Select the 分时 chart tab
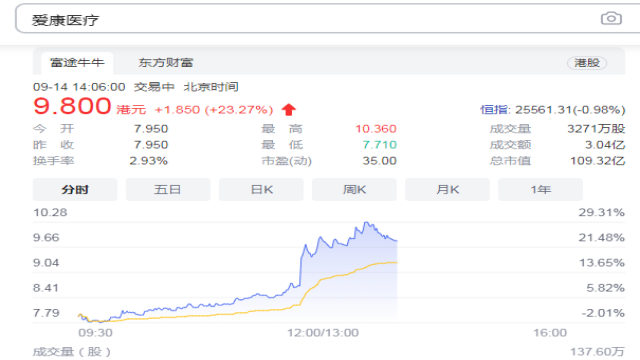This screenshot has height=360, width=640. click(75, 189)
